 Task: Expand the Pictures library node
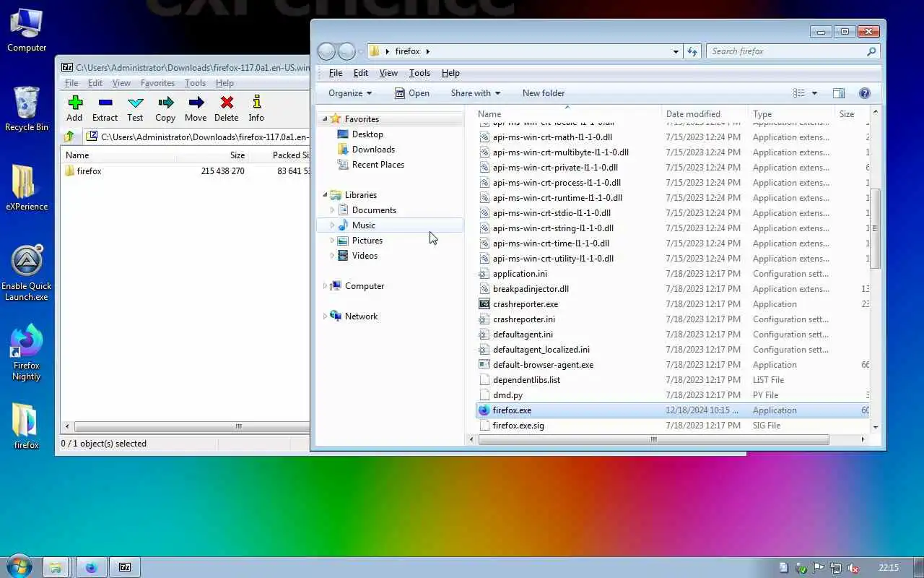(332, 241)
